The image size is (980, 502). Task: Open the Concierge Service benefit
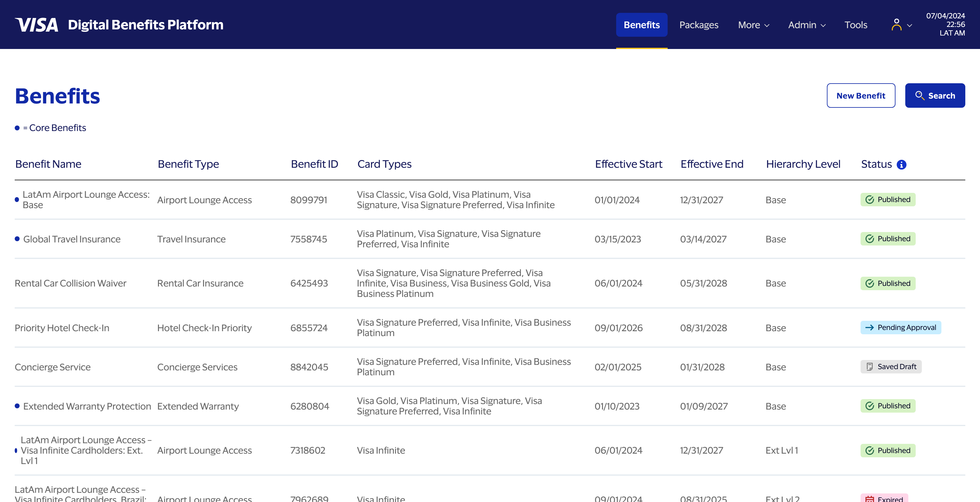pos(52,367)
